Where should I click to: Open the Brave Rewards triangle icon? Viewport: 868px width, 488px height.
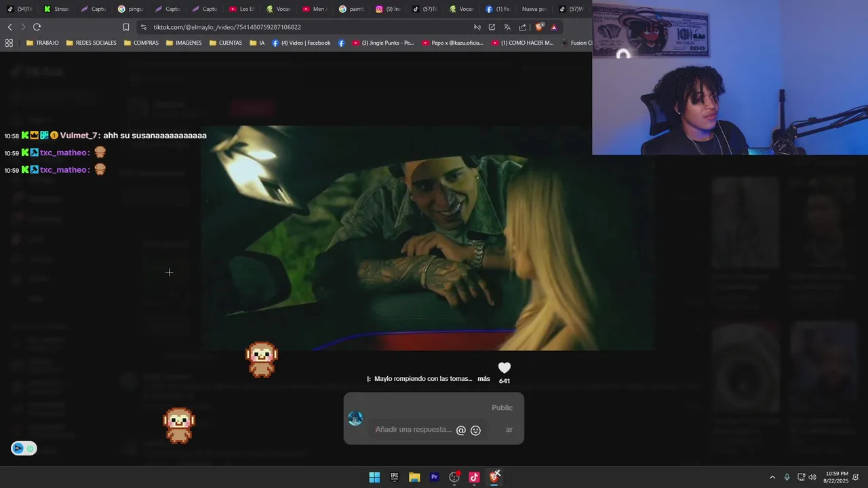554,27
